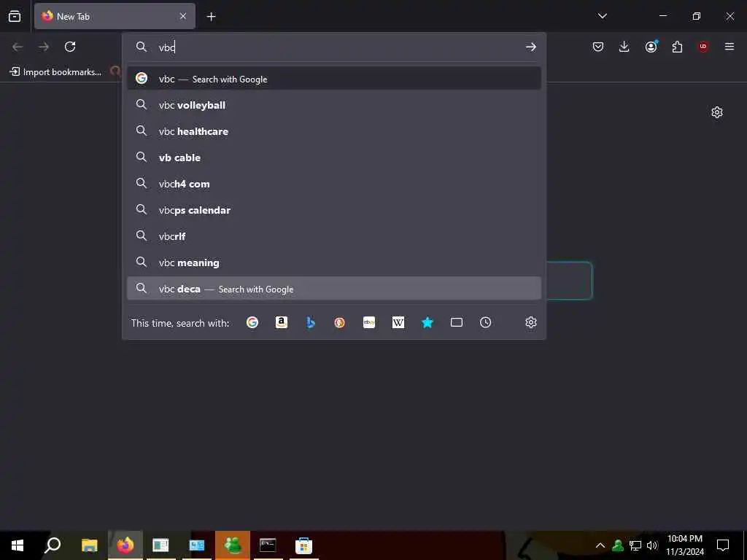Go back using the back arrow
This screenshot has width=747, height=560.
pyautogui.click(x=18, y=47)
